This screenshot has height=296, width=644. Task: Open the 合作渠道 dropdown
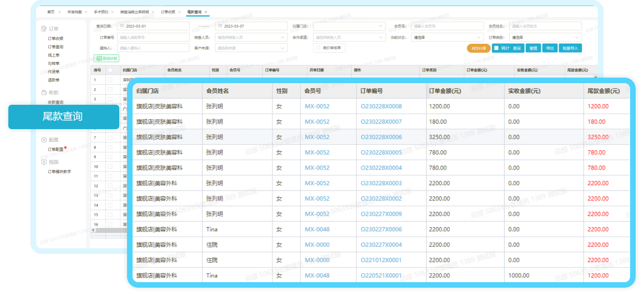[349, 37]
